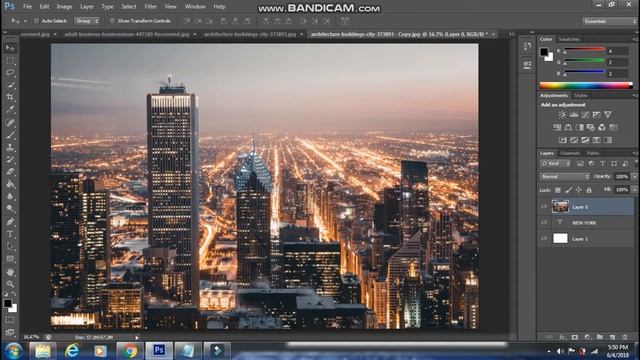Add a layer style via fx button
Image resolution: width=640 pixels, height=360 pixels.
[562, 337]
